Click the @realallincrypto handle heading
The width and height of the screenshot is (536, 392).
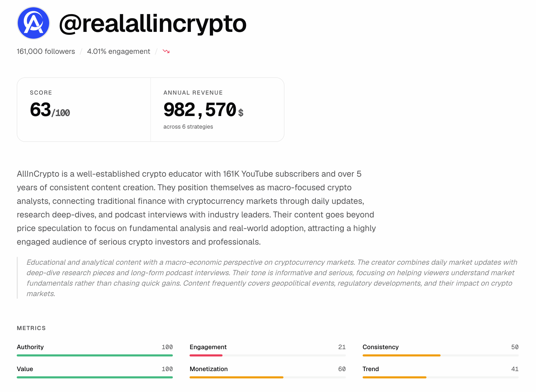[153, 24]
